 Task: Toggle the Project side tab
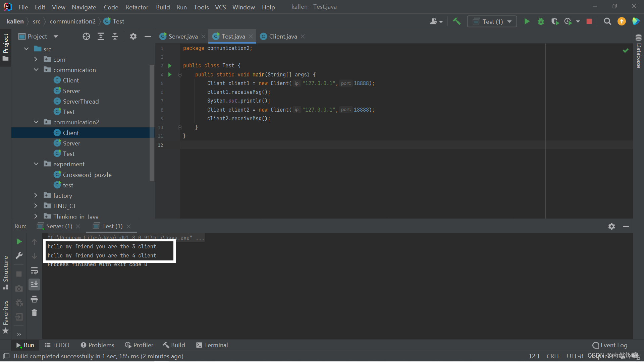[5, 47]
